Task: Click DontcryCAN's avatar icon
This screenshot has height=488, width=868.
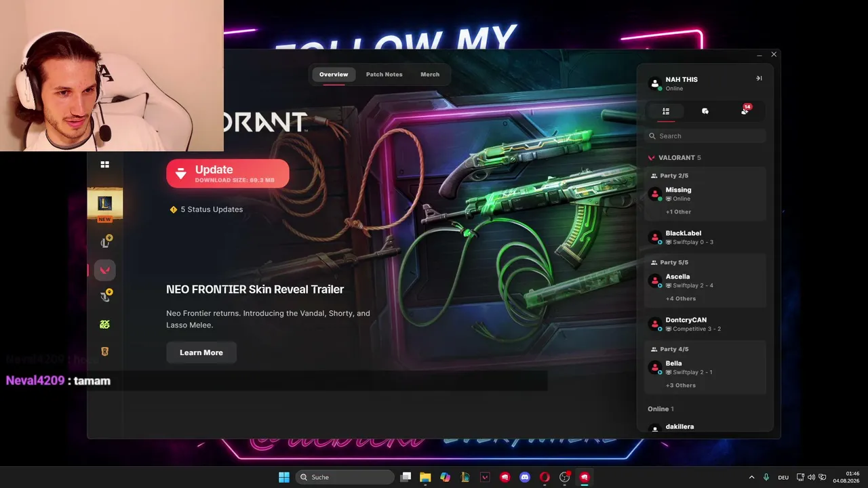Action: 655,324
